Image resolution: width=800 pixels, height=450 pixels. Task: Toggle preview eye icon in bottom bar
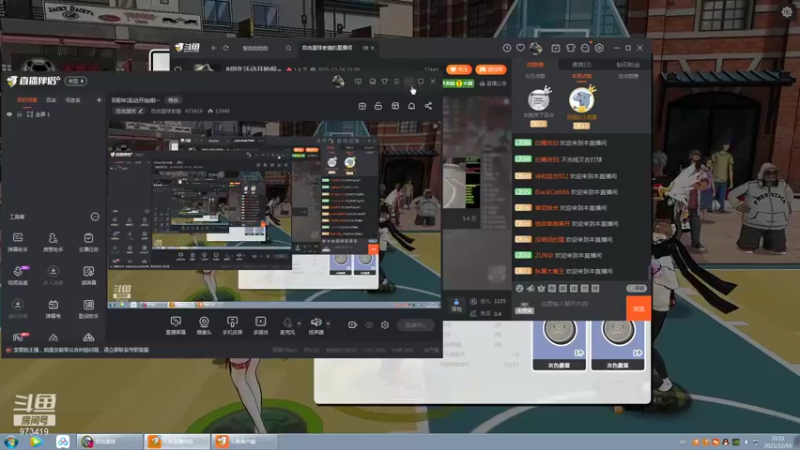tap(369, 325)
